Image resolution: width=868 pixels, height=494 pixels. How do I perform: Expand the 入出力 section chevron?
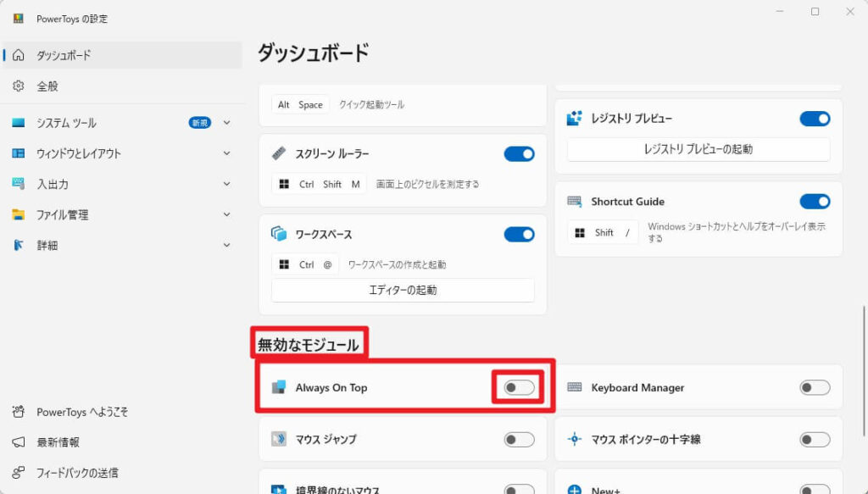click(x=226, y=184)
